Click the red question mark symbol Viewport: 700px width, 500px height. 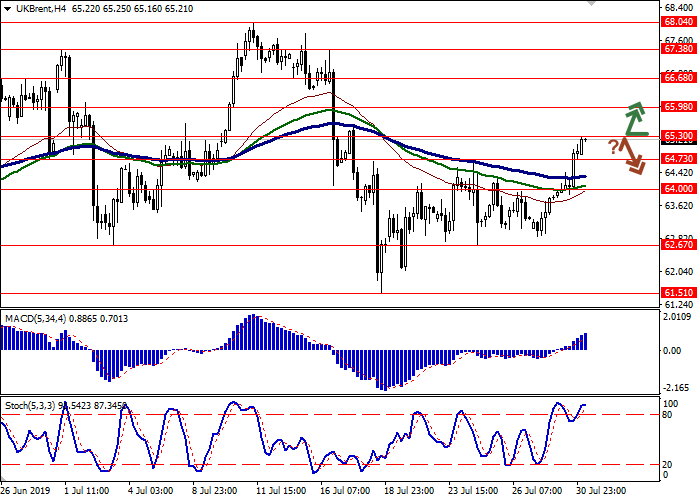point(613,148)
